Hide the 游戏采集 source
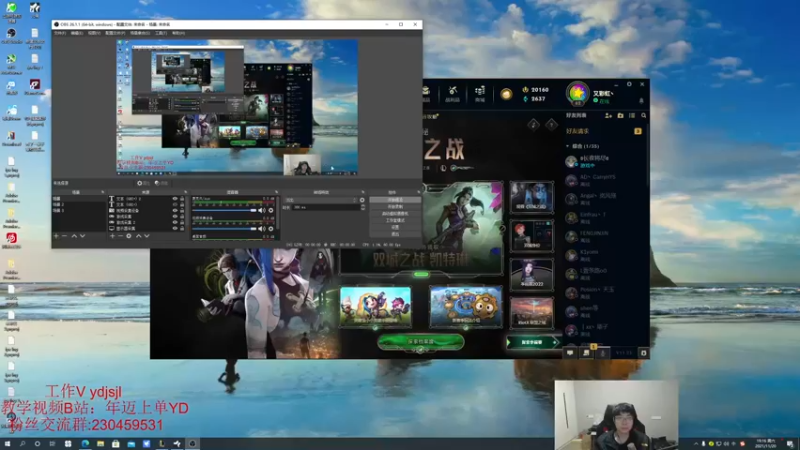The image size is (800, 450). click(175, 216)
